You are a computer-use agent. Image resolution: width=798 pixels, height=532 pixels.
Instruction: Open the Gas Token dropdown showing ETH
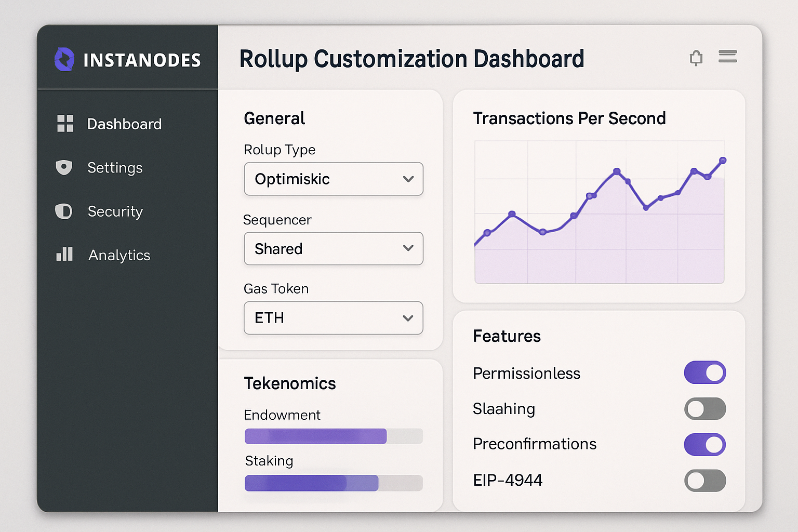(x=333, y=318)
